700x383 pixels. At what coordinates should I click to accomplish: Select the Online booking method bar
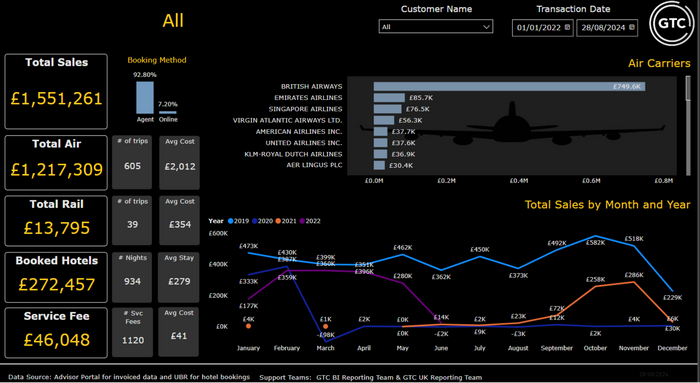tap(168, 112)
